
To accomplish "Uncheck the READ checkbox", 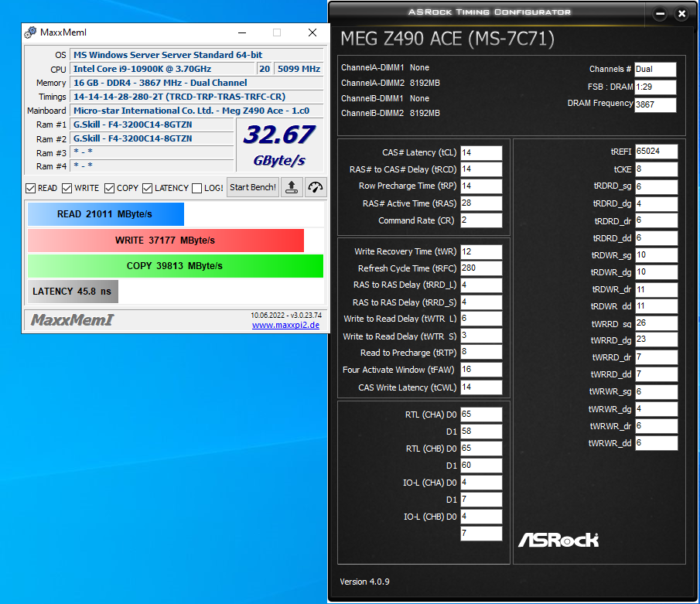I will pos(30,189).
